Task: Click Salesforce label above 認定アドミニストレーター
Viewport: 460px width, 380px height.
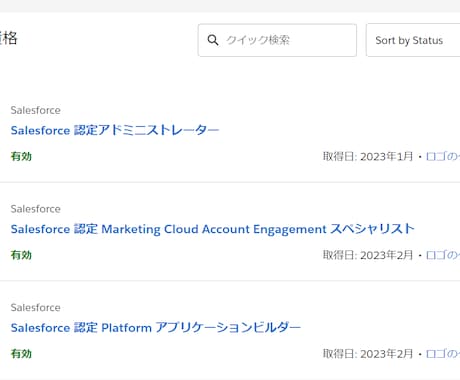Action: 36,110
